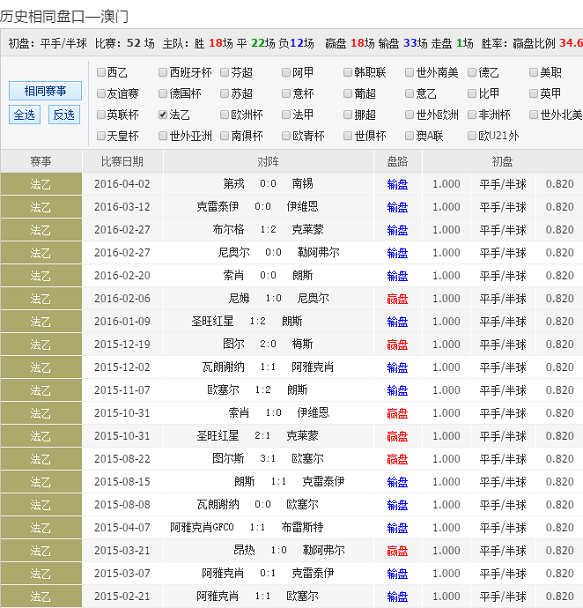The width and height of the screenshot is (583, 608).
Task: Click team name 梅斯
Action: click(x=302, y=344)
